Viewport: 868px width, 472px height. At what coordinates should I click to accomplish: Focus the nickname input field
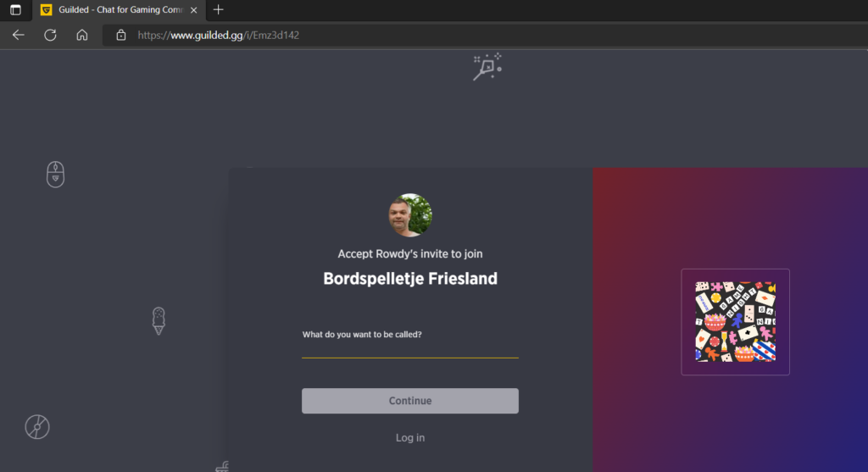click(x=410, y=350)
